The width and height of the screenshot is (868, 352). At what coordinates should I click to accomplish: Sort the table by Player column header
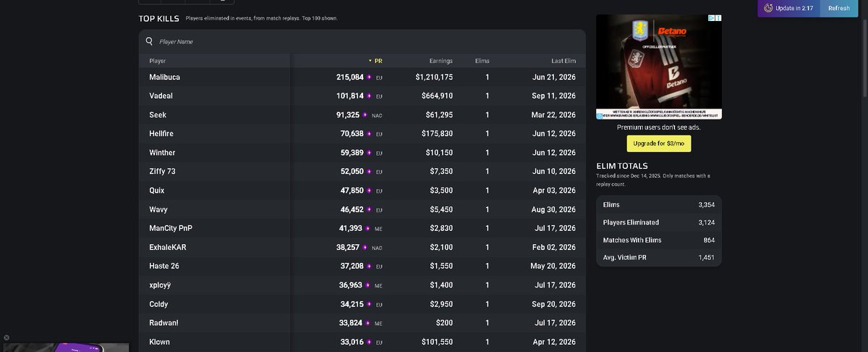tap(158, 61)
